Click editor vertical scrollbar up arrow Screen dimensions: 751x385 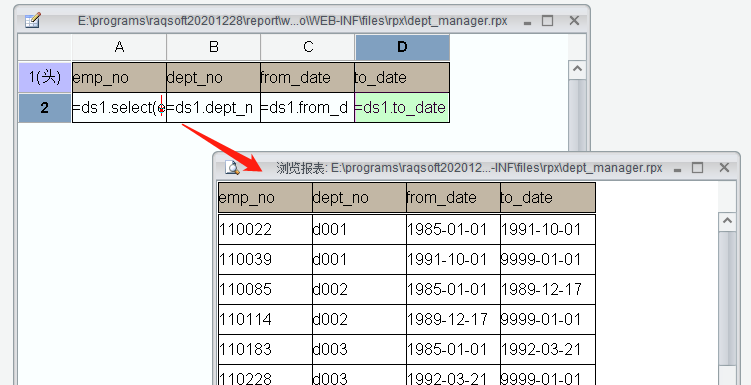click(577, 70)
